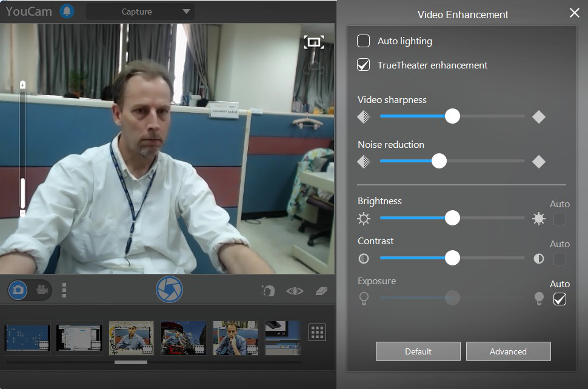Toggle Auto for Brightness
This screenshot has height=389, width=588.
pos(560,219)
